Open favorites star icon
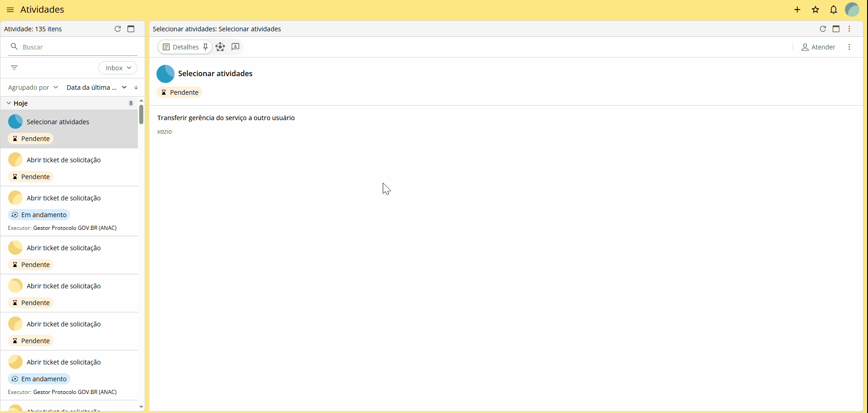The height and width of the screenshot is (413, 868). pos(815,10)
